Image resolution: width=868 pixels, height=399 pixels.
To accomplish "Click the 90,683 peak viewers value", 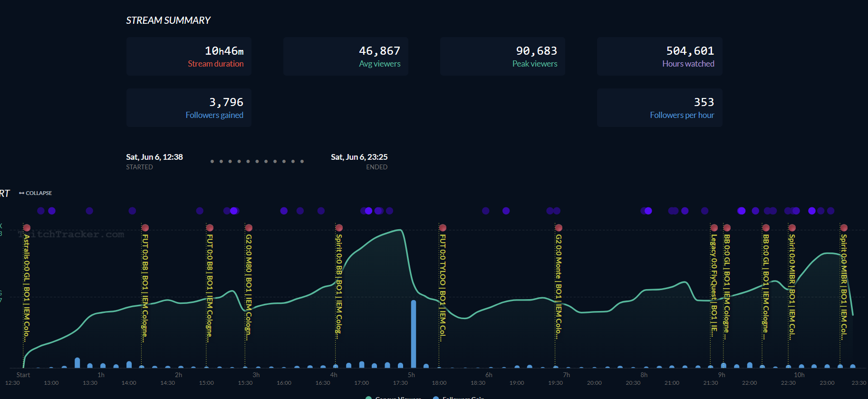I will 536,51.
